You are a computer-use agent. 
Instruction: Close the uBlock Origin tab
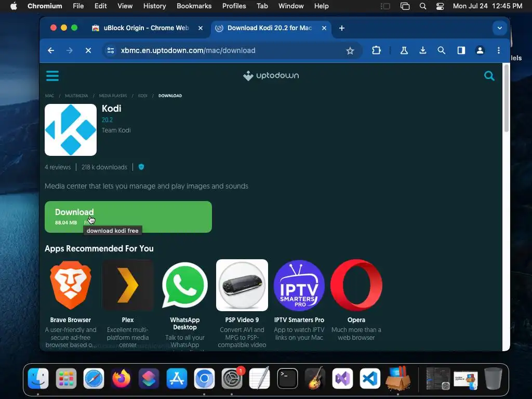tap(201, 28)
